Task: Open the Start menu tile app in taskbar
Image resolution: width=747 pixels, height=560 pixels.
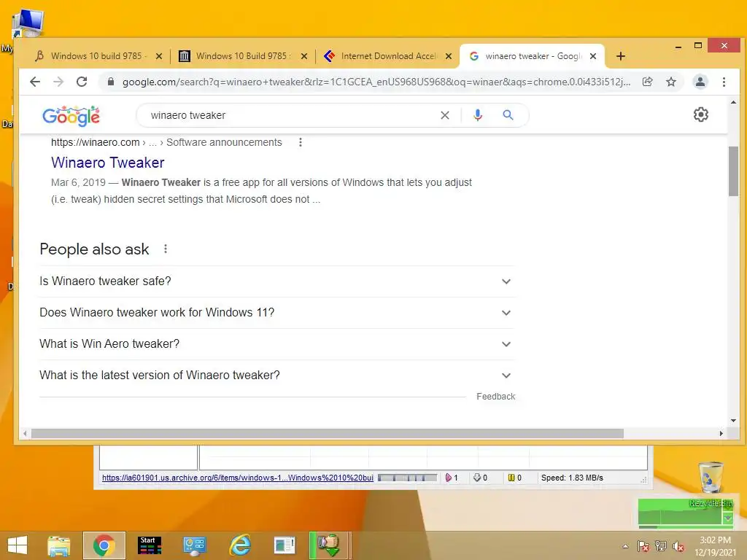Action: click(150, 545)
